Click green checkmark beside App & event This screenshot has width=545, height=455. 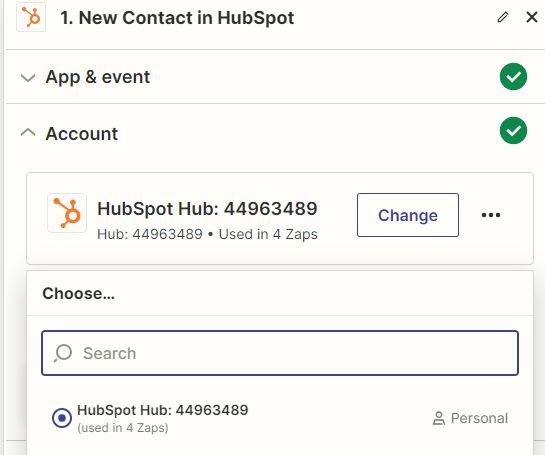[513, 76]
